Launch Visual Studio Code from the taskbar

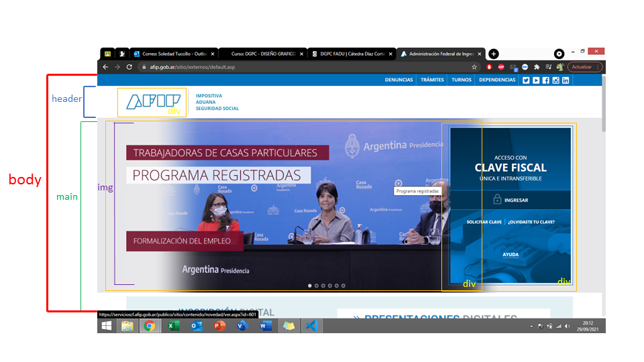(311, 326)
